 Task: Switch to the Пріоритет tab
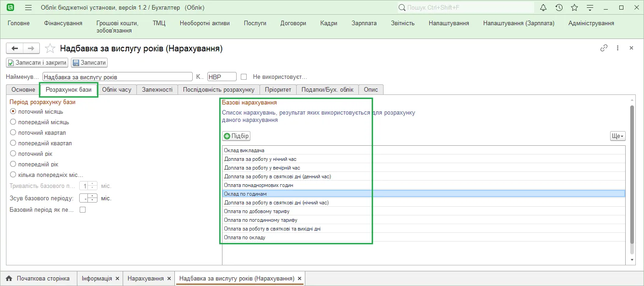(278, 90)
